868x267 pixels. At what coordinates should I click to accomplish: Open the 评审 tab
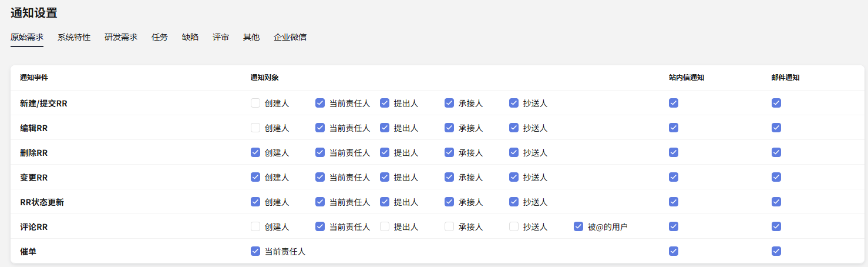pyautogui.click(x=221, y=37)
